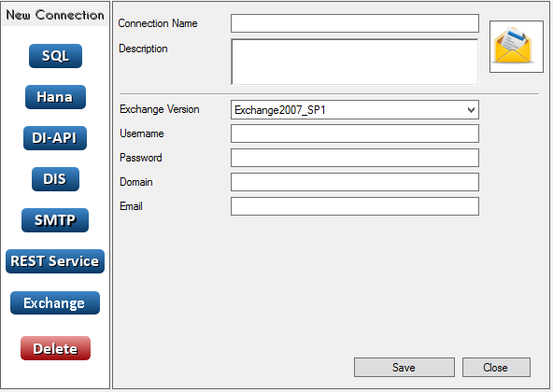Select the Hana connection type

pos(55,97)
